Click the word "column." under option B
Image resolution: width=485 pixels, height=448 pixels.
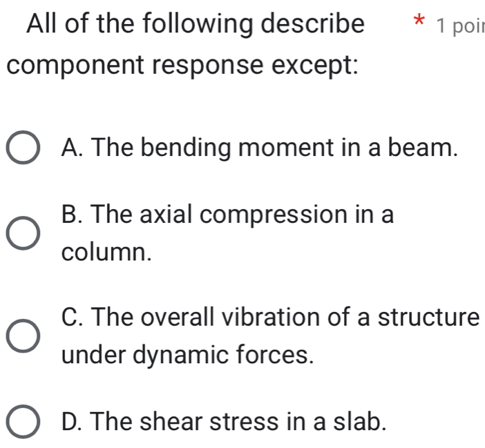point(106,252)
